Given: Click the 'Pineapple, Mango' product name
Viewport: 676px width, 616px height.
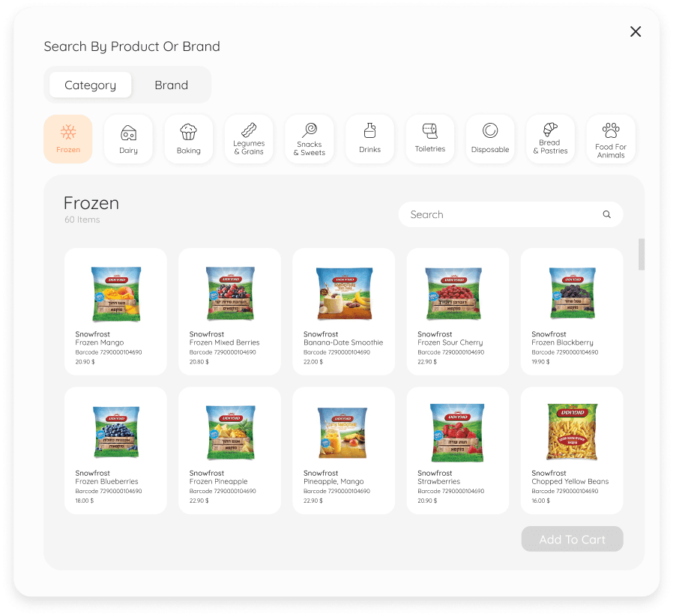Looking at the screenshot, I should tap(334, 481).
